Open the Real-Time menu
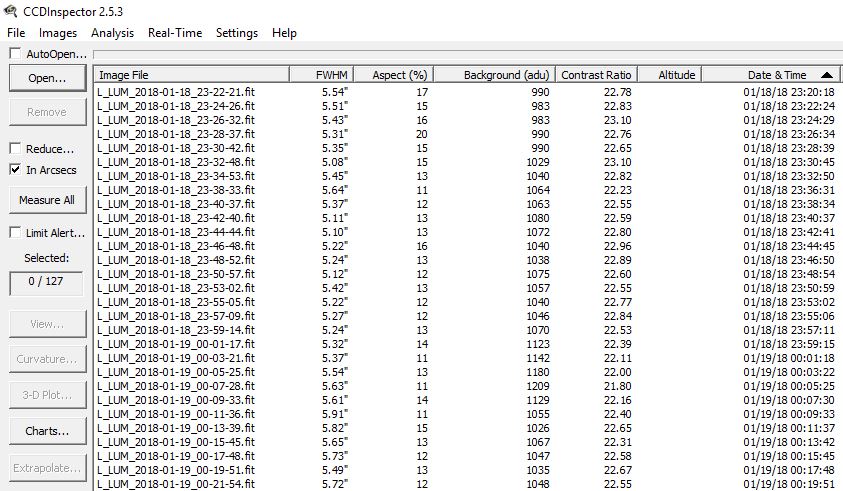This screenshot has width=843, height=491. [175, 33]
